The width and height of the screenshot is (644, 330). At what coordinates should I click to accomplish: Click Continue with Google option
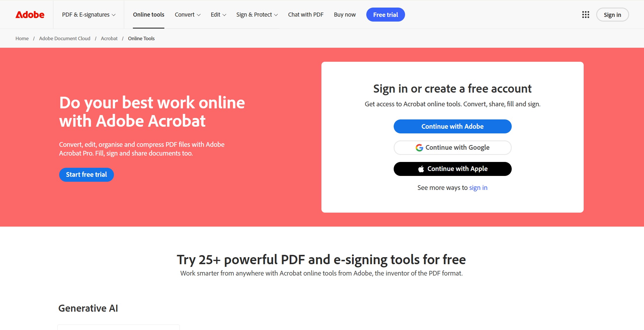pos(453,147)
